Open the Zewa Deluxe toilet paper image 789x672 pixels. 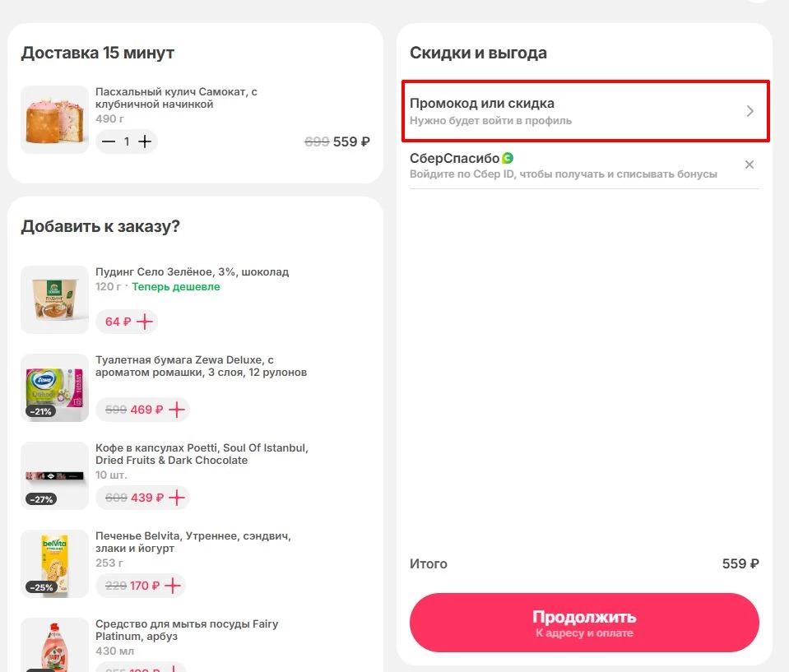(54, 387)
